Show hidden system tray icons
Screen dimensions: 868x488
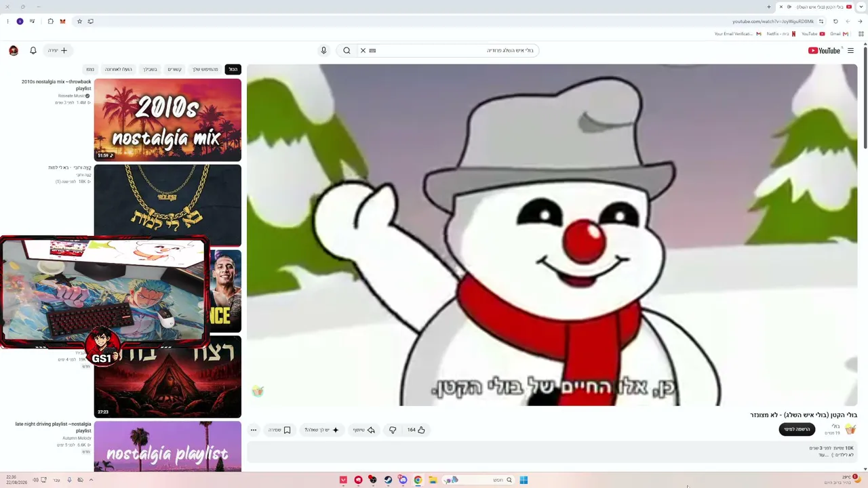(x=91, y=480)
